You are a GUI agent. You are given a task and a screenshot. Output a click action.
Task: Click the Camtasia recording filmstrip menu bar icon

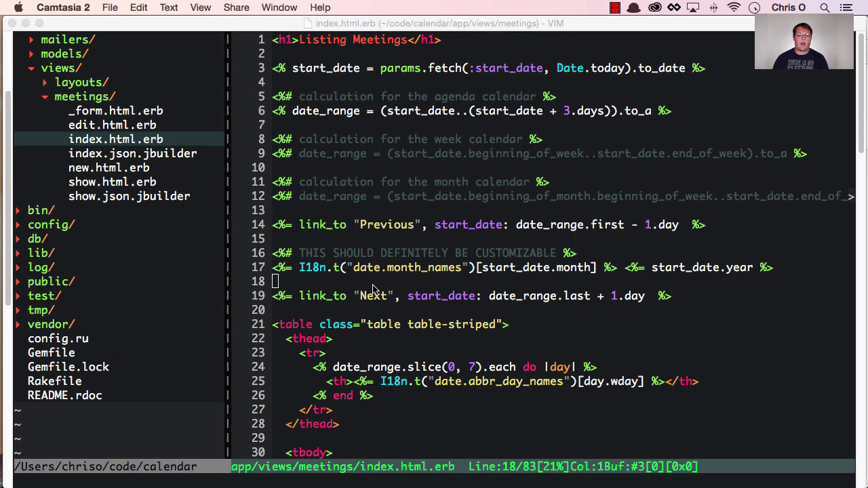click(x=615, y=7)
